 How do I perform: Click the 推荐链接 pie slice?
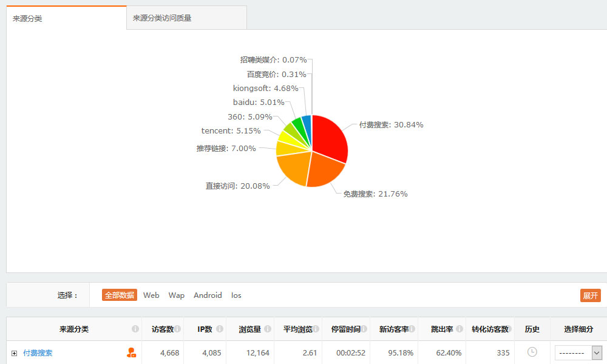pyautogui.click(x=287, y=149)
